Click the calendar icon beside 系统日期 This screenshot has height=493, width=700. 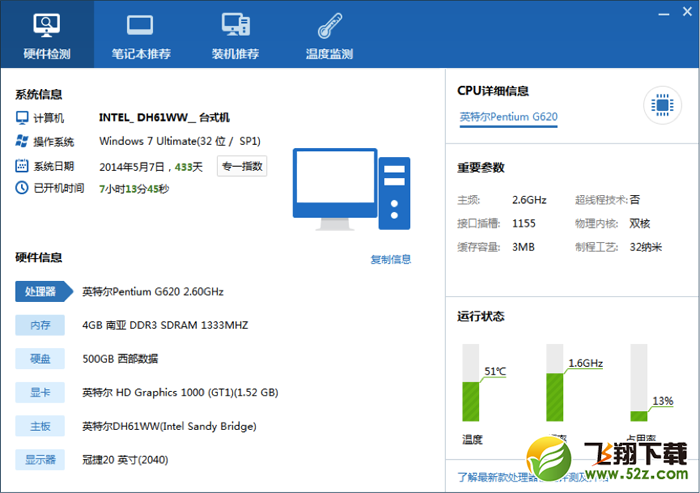[22, 166]
